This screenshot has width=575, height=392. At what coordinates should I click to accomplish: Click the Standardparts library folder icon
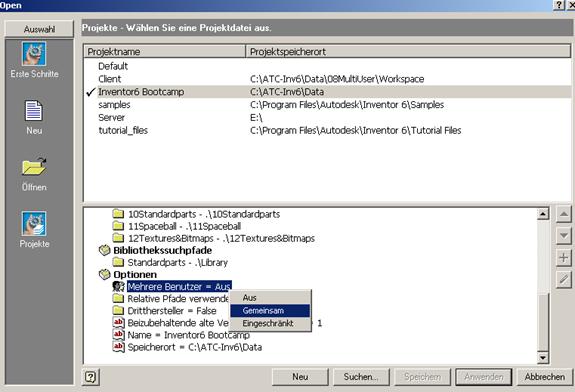pyautogui.click(x=118, y=262)
